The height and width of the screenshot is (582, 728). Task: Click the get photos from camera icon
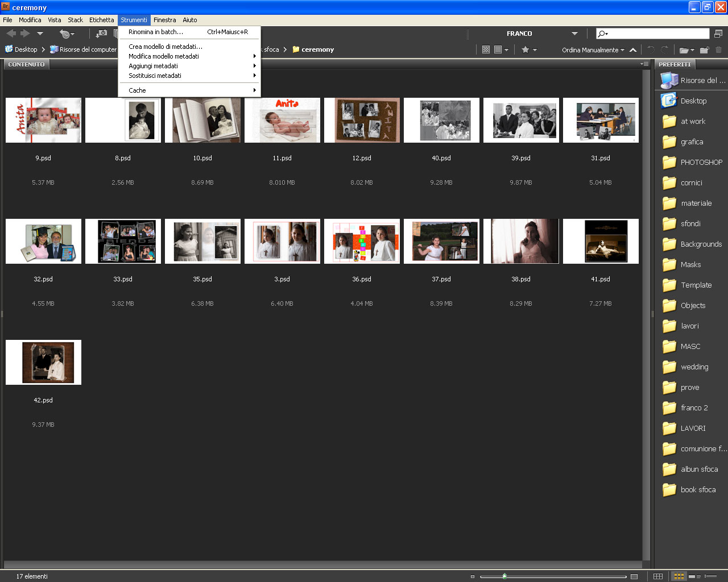tap(102, 34)
